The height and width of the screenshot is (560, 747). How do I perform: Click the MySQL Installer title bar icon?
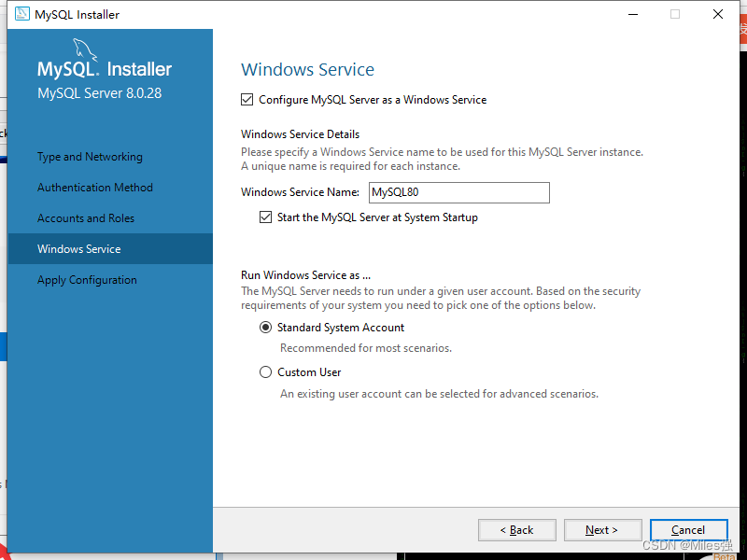click(21, 14)
